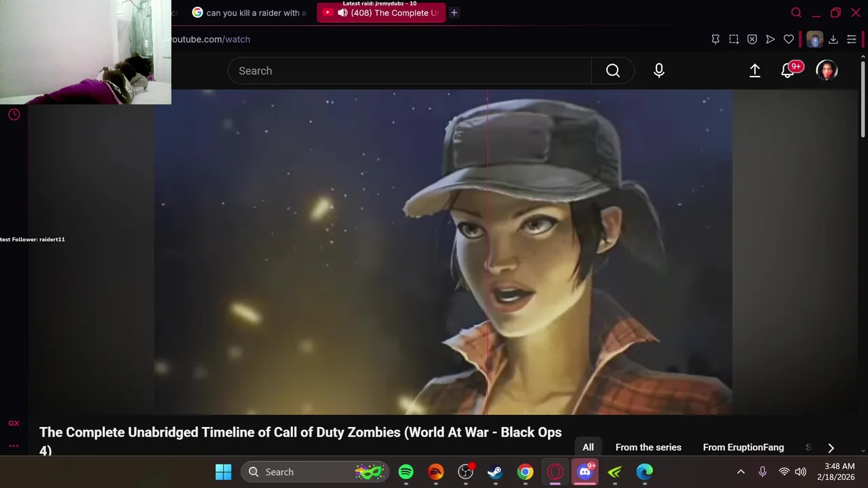
Task: Click the Windows taskbar Search box
Action: [315, 472]
